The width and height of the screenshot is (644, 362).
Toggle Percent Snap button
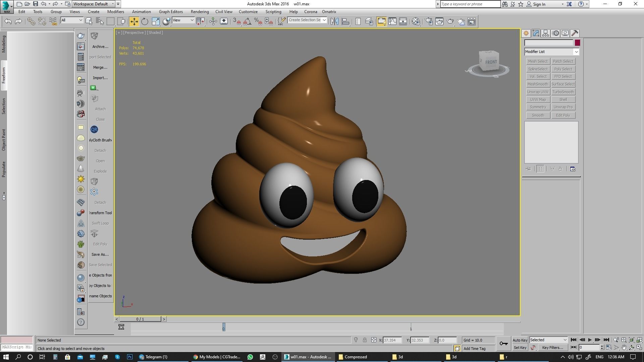(x=258, y=21)
